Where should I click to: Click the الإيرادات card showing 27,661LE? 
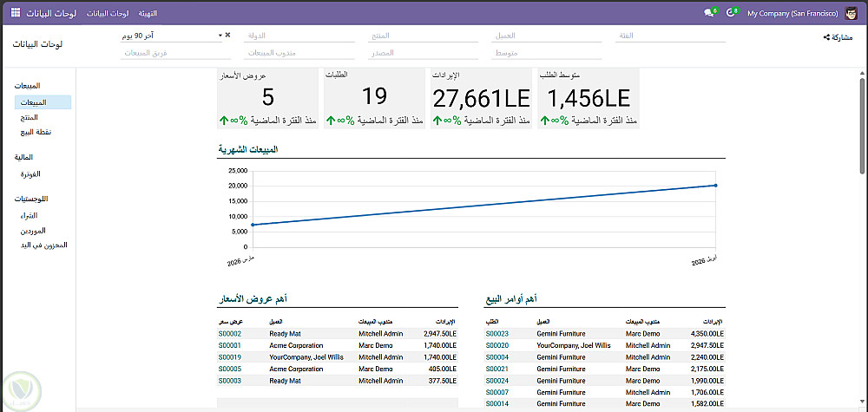point(481,98)
